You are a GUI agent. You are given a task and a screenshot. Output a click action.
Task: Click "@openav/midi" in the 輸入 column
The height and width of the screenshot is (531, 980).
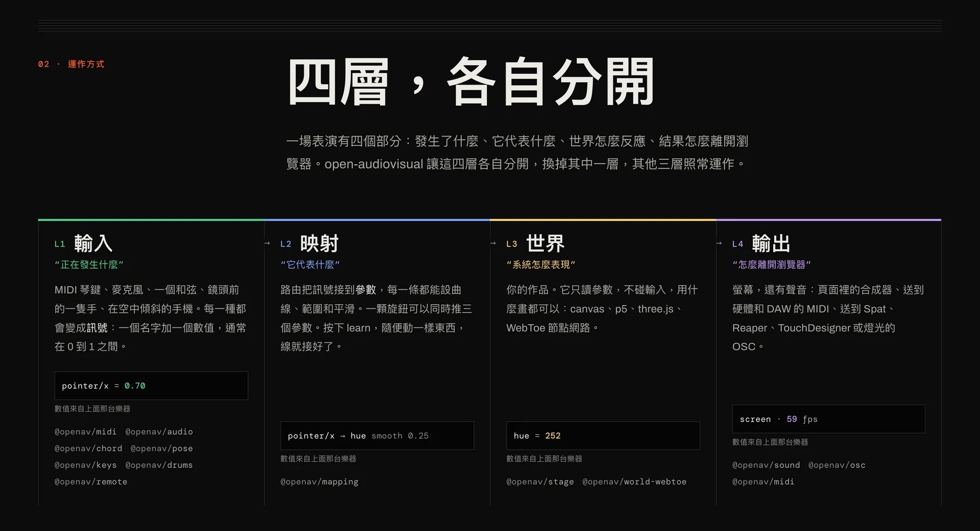pos(85,431)
